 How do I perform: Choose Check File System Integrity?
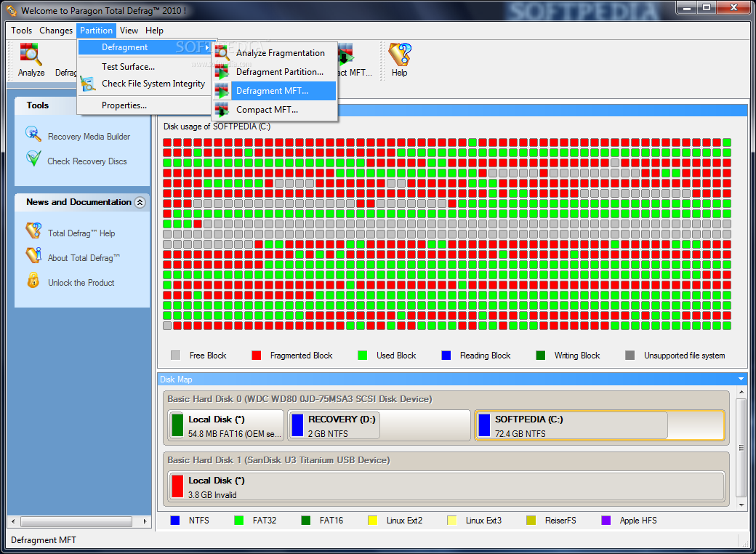tap(145, 84)
